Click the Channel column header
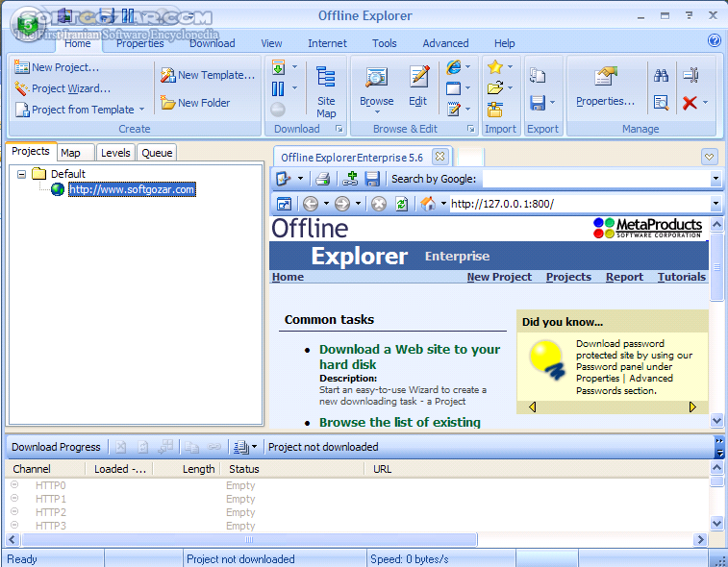The height and width of the screenshot is (567, 728). coord(45,469)
